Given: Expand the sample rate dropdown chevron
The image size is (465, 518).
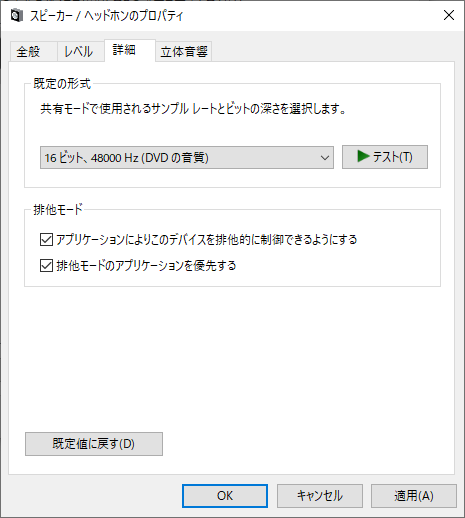Looking at the screenshot, I should (x=325, y=158).
